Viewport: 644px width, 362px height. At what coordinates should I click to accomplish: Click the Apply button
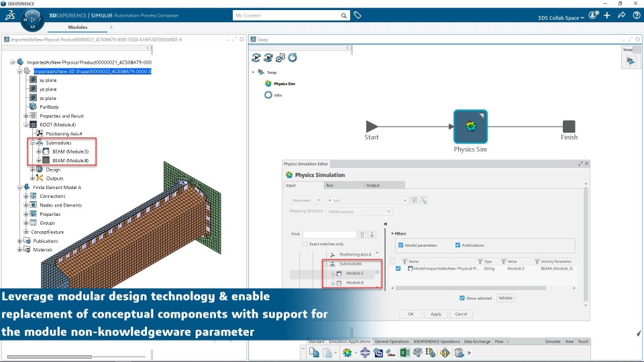436,314
